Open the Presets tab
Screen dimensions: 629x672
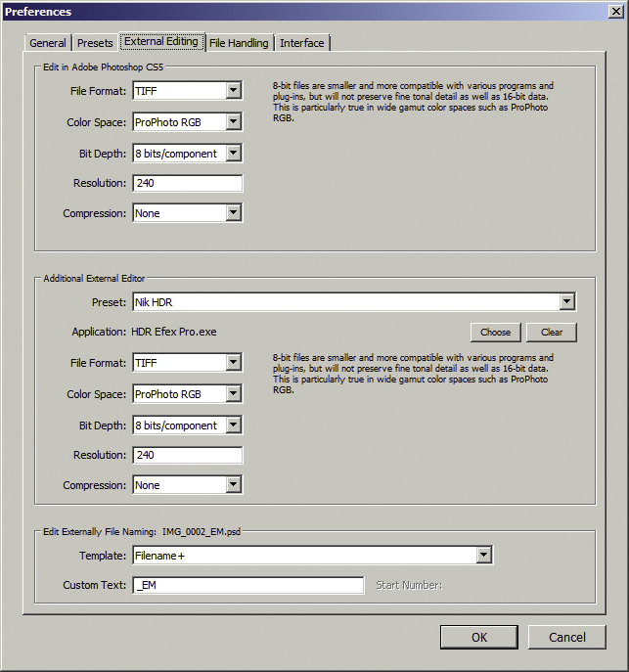[x=95, y=43]
